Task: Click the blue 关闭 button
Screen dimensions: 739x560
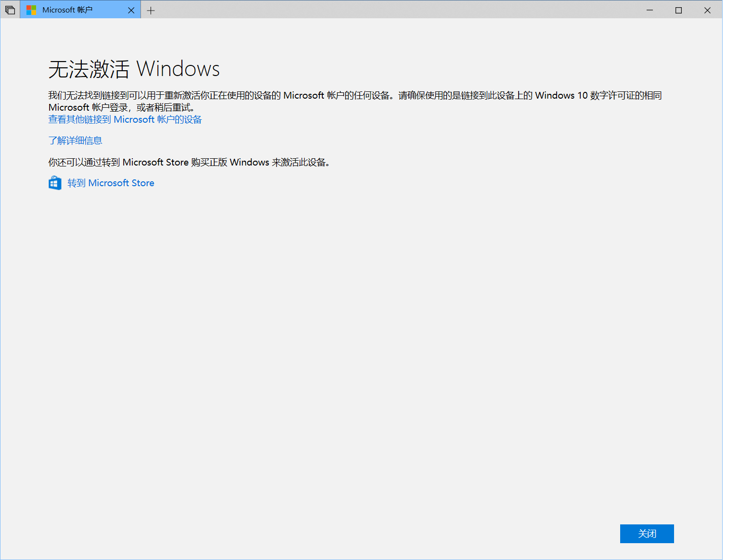Action: pyautogui.click(x=647, y=534)
